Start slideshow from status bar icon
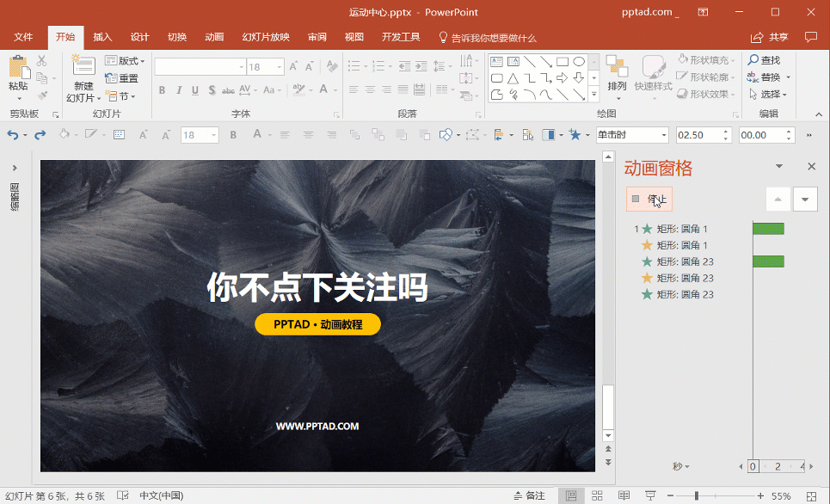830x504 pixels. point(650,496)
